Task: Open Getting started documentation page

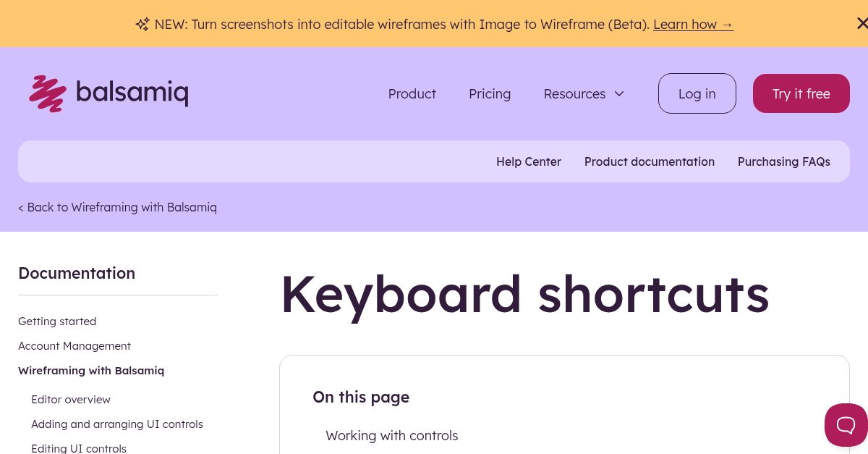Action: (57, 321)
